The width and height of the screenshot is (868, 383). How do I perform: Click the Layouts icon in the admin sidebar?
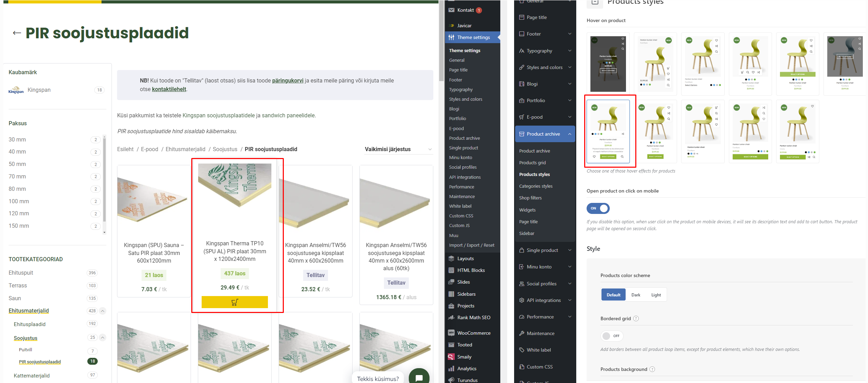451,258
